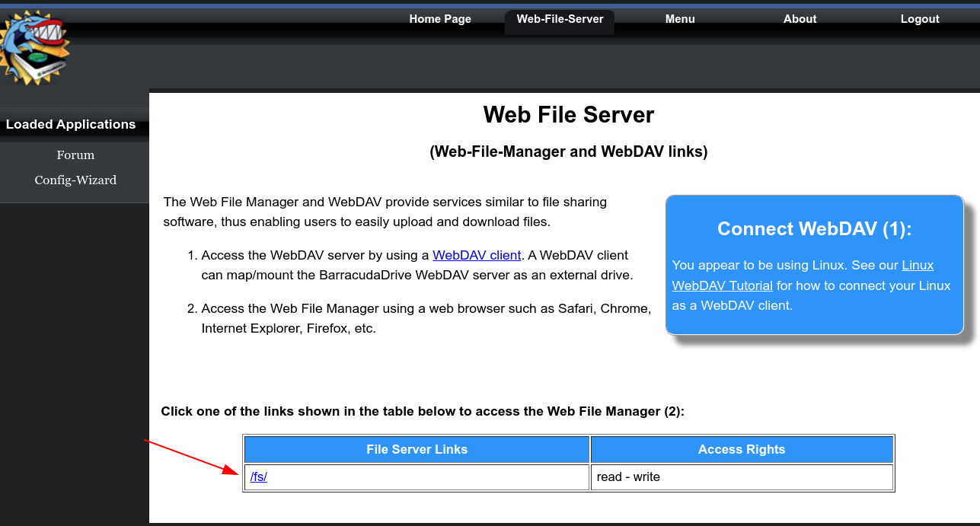Click the Web File Server page title

568,115
